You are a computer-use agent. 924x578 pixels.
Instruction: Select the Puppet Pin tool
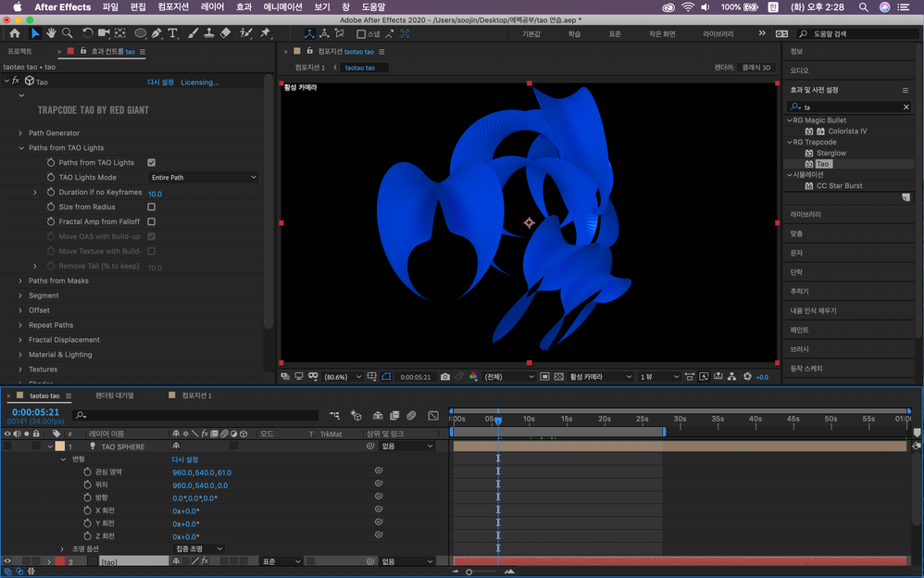(x=265, y=33)
